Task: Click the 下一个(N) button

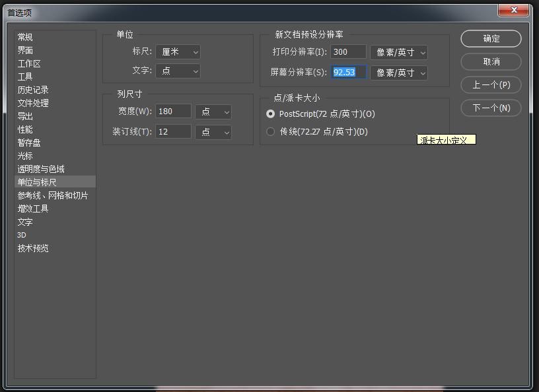Action: point(491,108)
